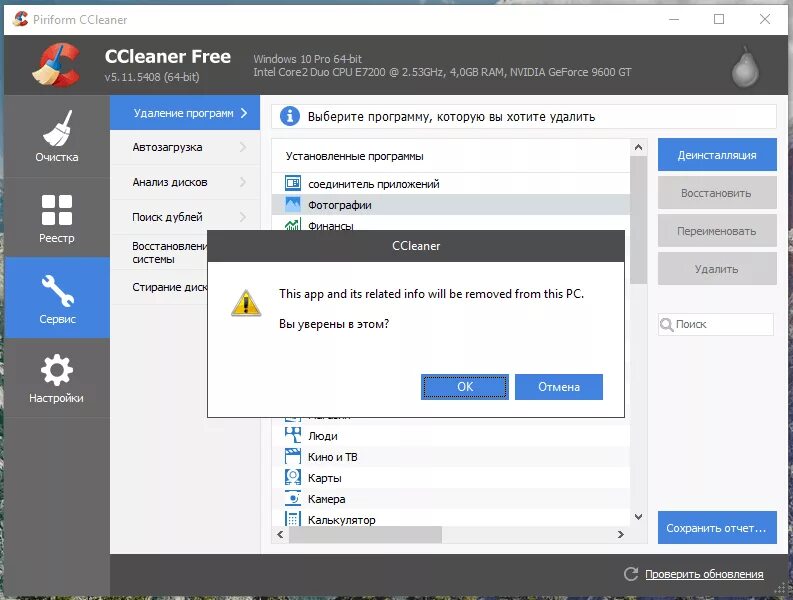Open the Реестр registry section
The image size is (793, 600).
57,218
